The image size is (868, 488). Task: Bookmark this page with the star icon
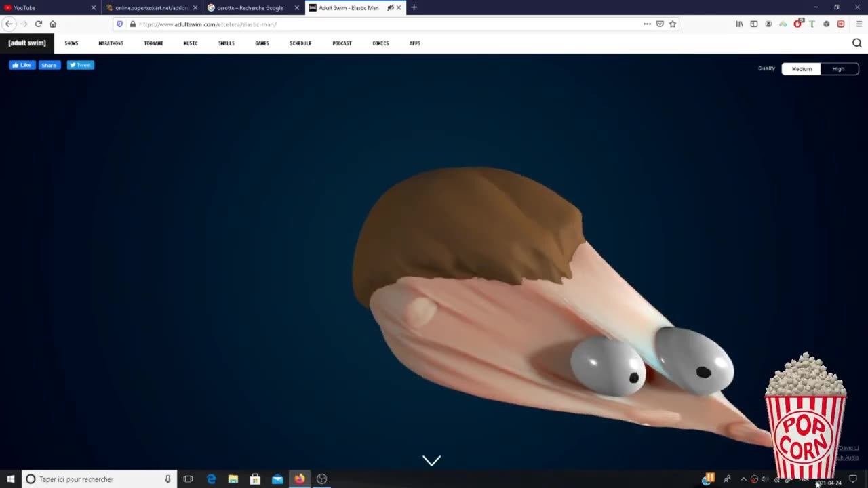pos(673,24)
